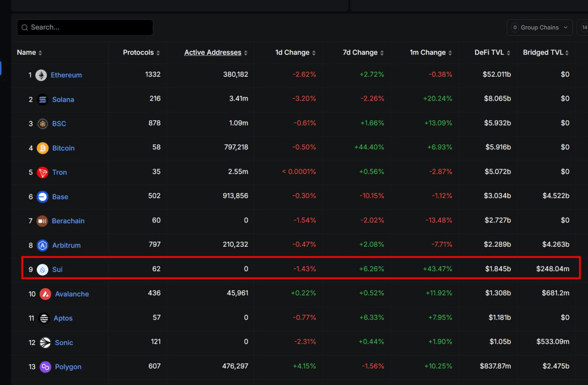
Task: Open the Arbitrum chain link
Action: point(67,246)
